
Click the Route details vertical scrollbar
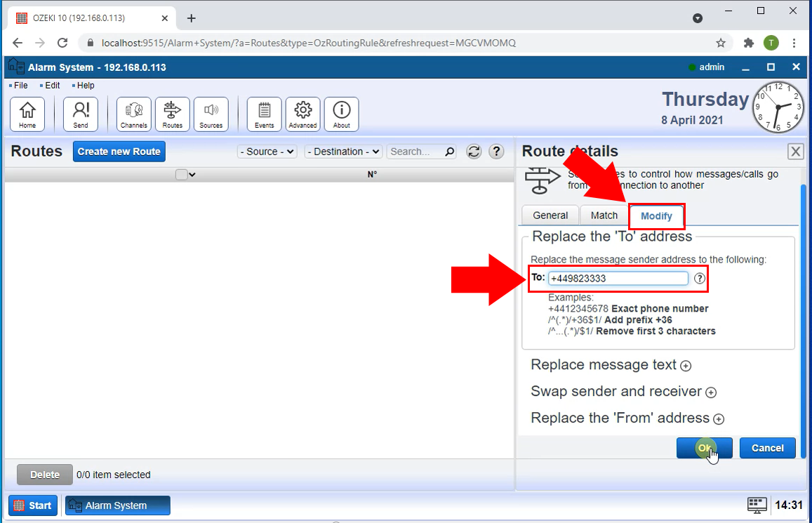[803, 321]
